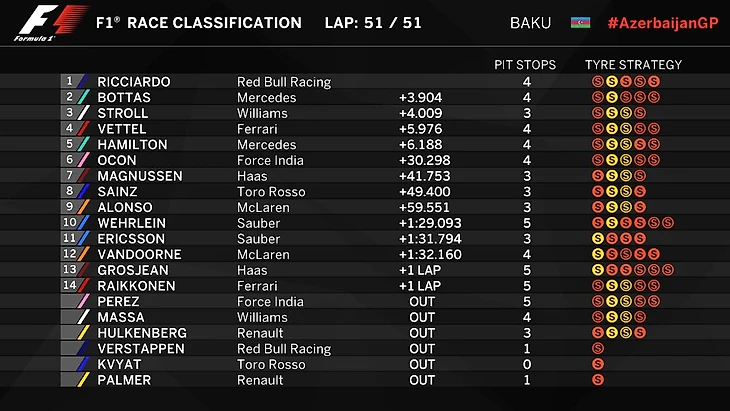Click the TYRE STRATEGY column header
Screen dimensions: 730x411
(633, 65)
